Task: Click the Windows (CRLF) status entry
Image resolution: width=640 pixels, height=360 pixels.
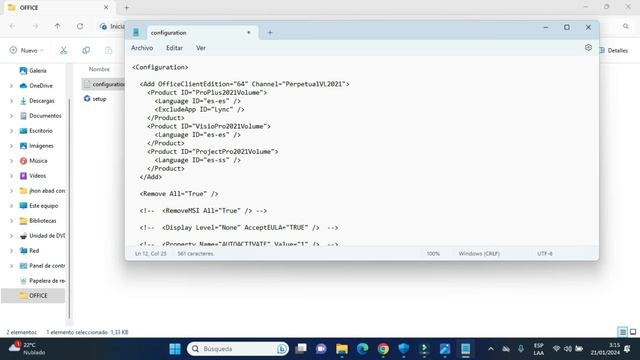Action: pos(479,253)
